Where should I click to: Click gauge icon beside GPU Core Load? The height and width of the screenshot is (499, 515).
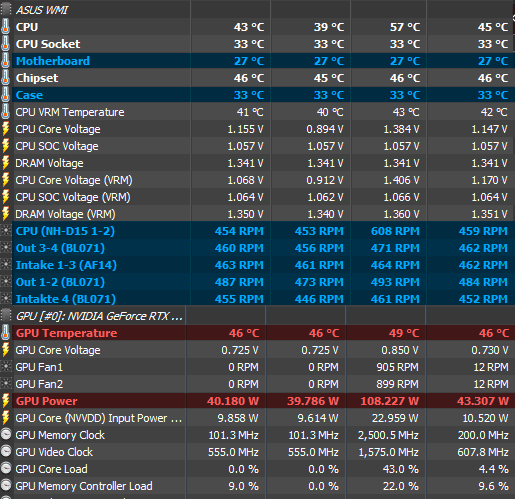6,468
